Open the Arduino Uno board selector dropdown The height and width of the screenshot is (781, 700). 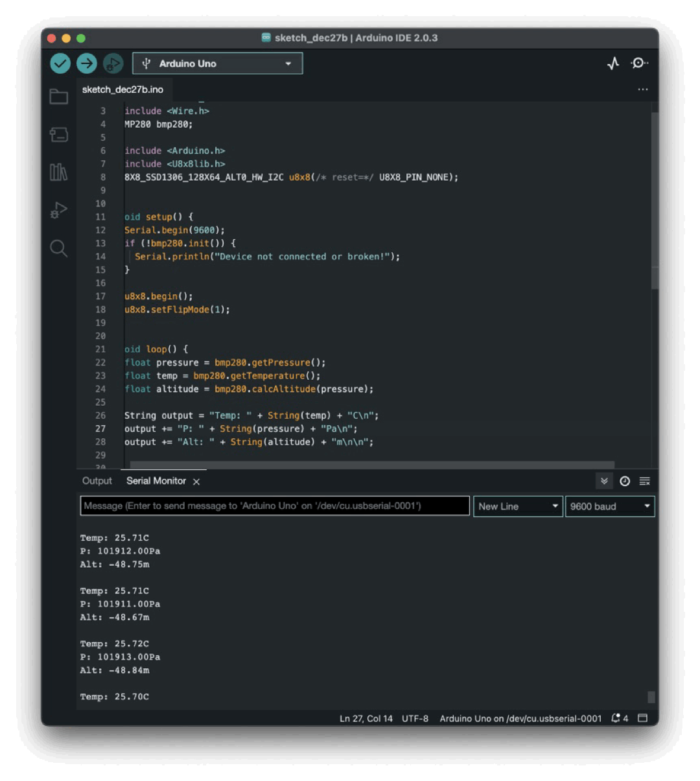coord(217,63)
